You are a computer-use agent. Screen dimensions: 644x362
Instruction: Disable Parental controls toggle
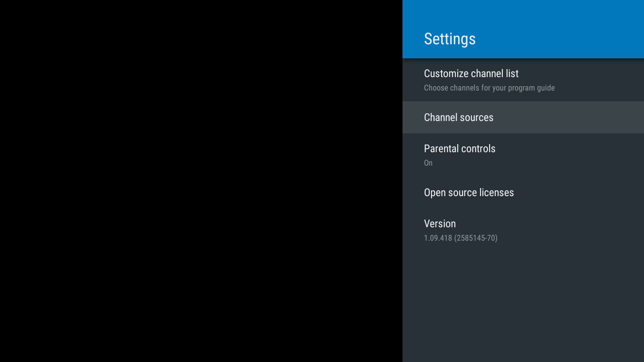pos(460,154)
